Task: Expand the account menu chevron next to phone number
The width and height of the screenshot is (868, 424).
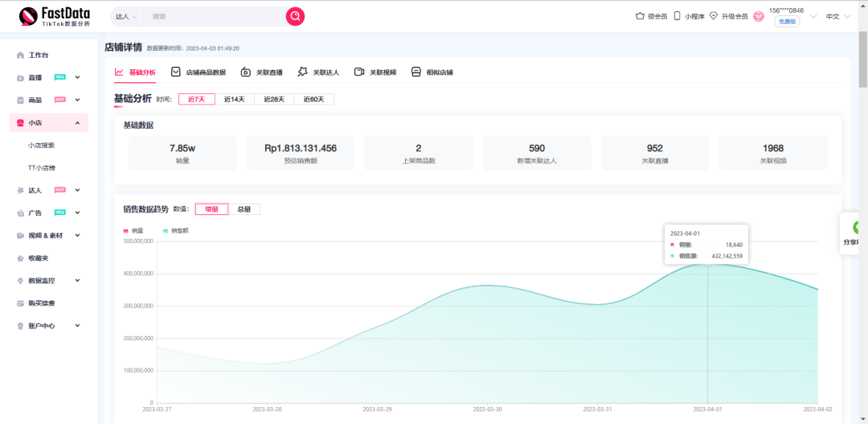Action: 813,17
